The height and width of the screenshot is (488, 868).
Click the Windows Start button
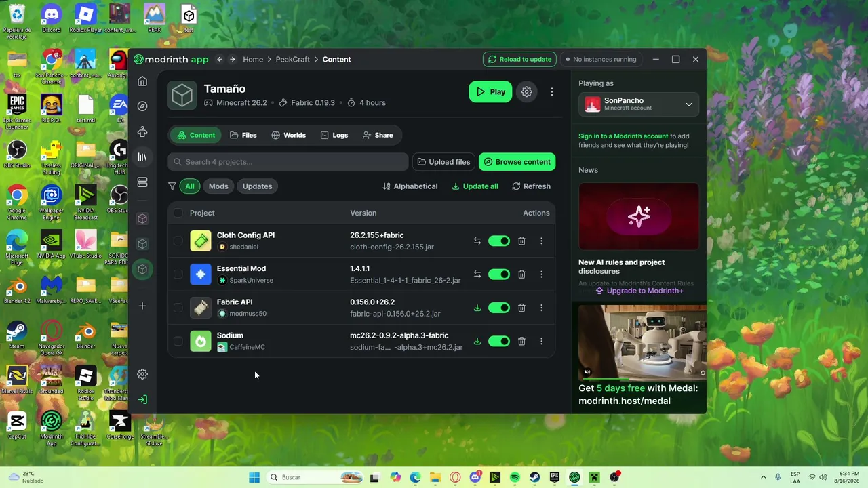click(254, 477)
